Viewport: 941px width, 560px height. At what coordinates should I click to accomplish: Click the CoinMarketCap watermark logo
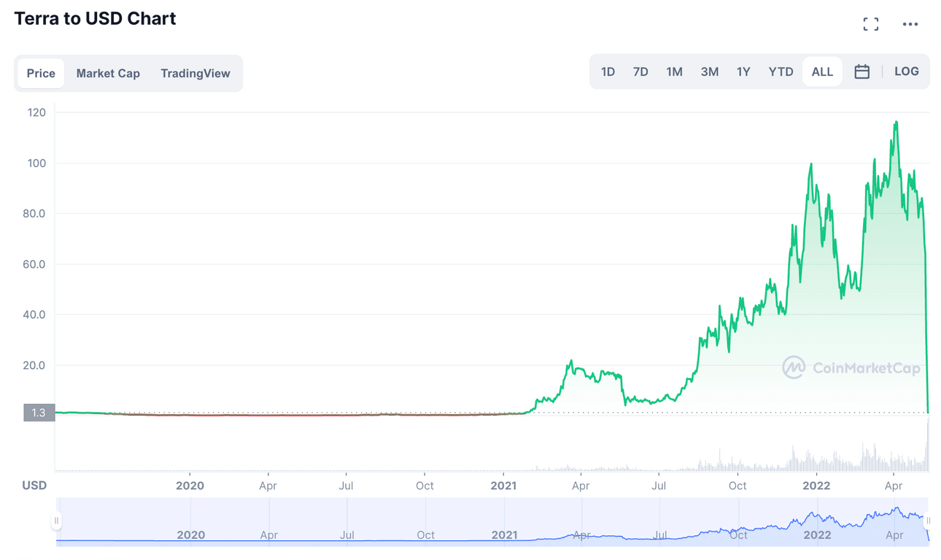pyautogui.click(x=851, y=367)
